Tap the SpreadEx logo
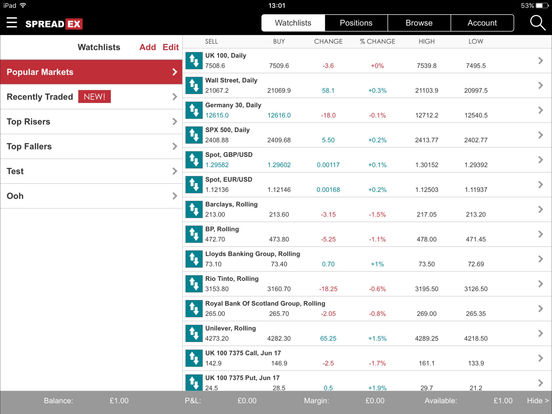 click(x=54, y=24)
